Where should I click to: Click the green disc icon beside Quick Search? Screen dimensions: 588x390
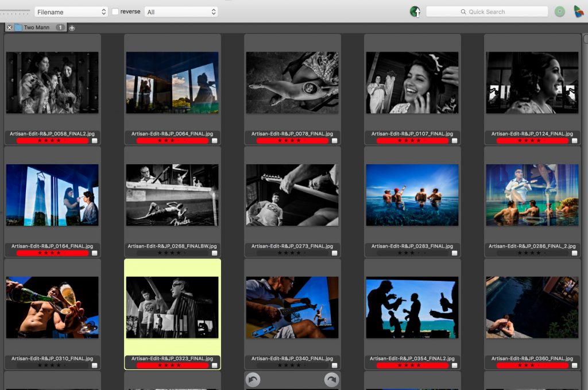point(559,11)
